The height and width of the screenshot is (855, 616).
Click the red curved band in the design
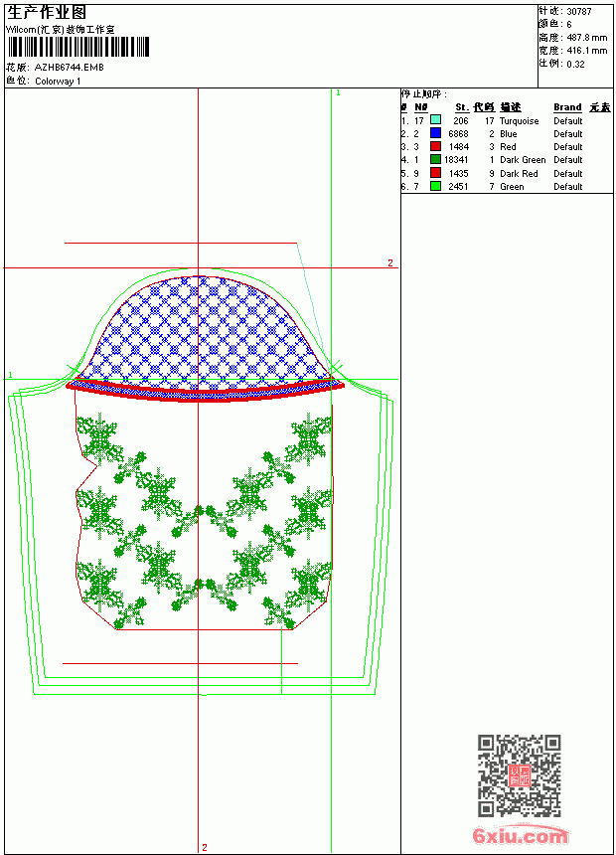205,393
